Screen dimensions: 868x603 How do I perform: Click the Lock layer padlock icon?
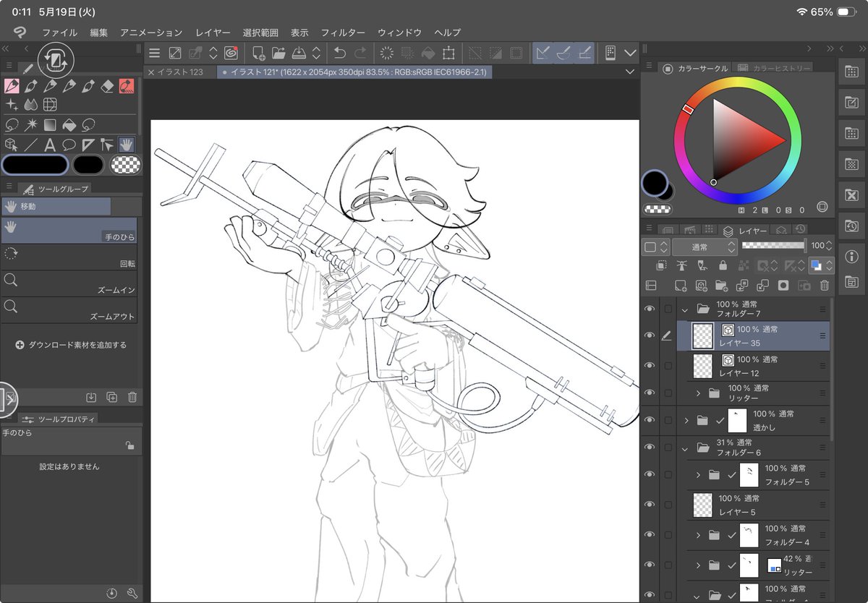pos(723,266)
